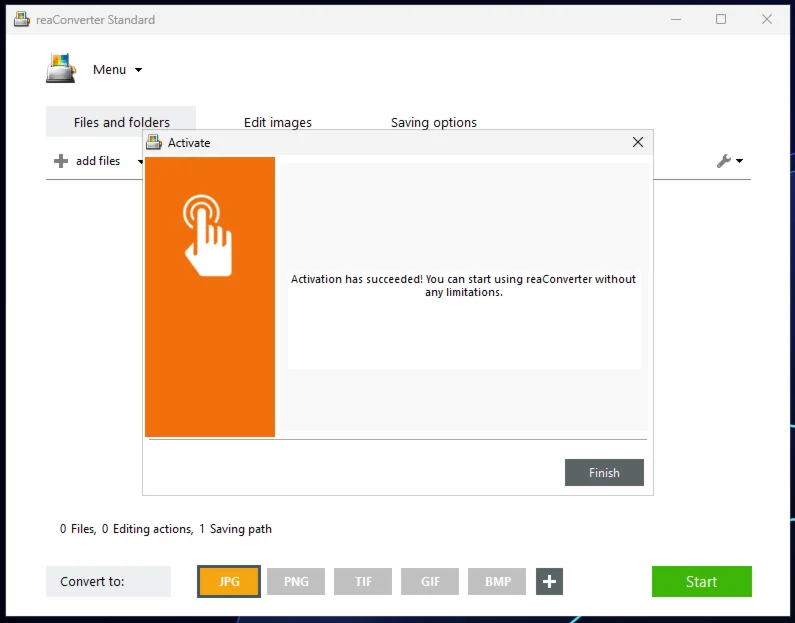The height and width of the screenshot is (623, 795).
Task: Click the add files label
Action: [x=98, y=161]
